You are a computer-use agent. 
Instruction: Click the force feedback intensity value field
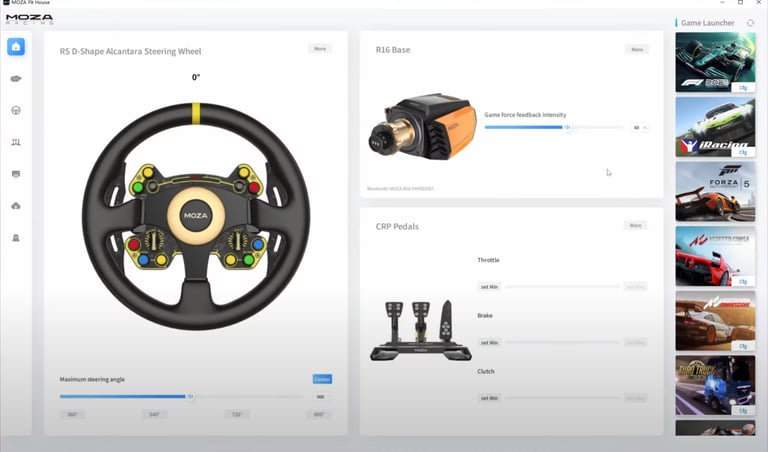pyautogui.click(x=639, y=127)
